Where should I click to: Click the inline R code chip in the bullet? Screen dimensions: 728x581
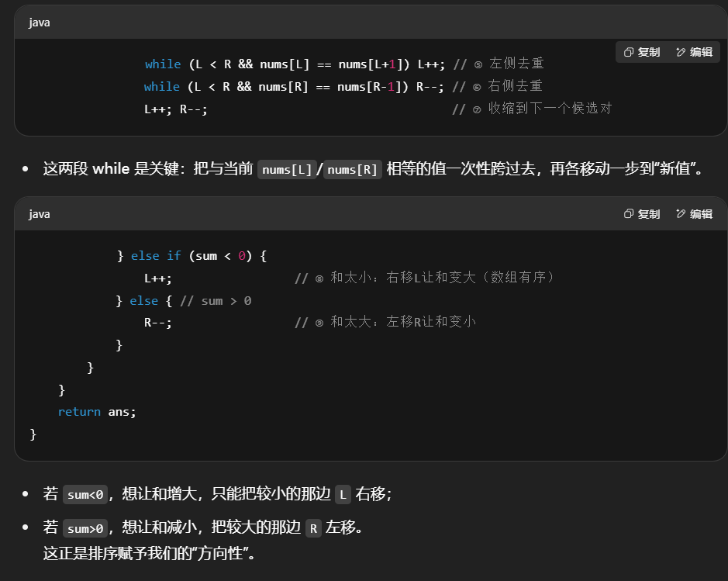(x=313, y=529)
